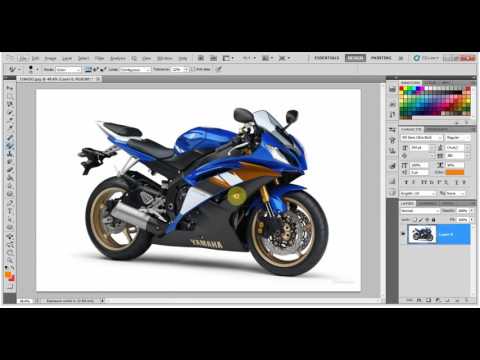Open the Image menu
Viewport: 480px width, 360px height.
(50, 58)
